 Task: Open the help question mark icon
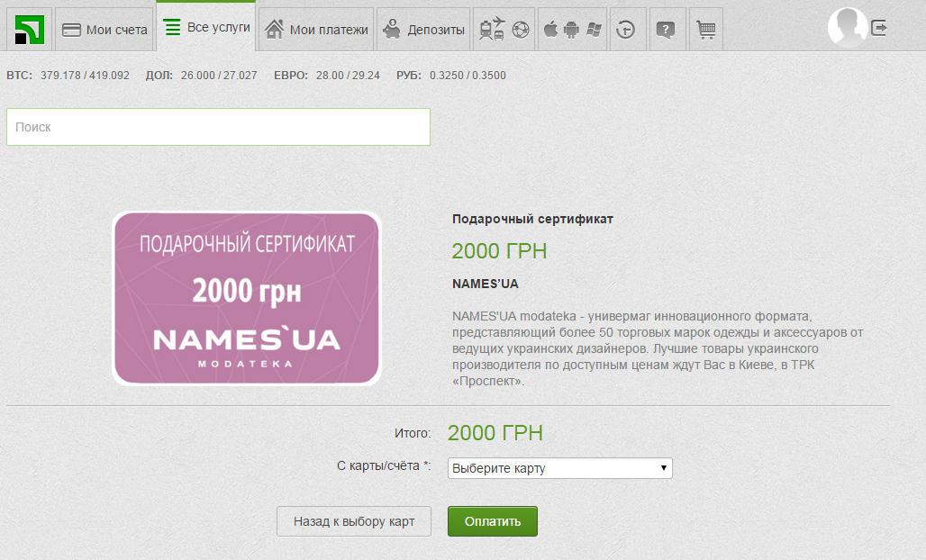(666, 30)
